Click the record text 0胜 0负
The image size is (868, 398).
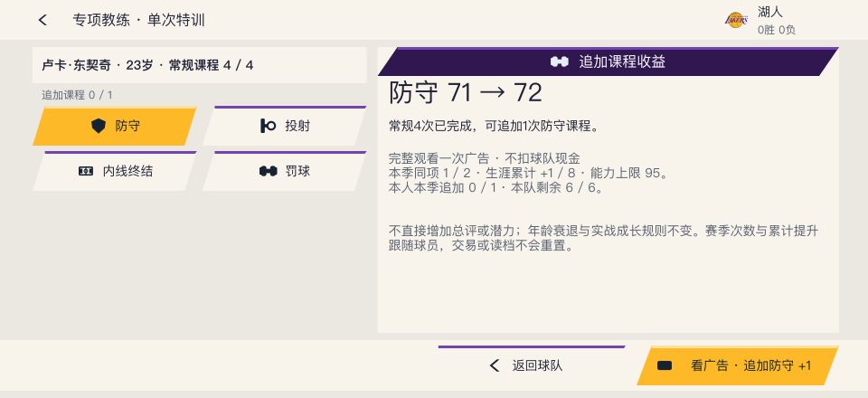(x=776, y=30)
